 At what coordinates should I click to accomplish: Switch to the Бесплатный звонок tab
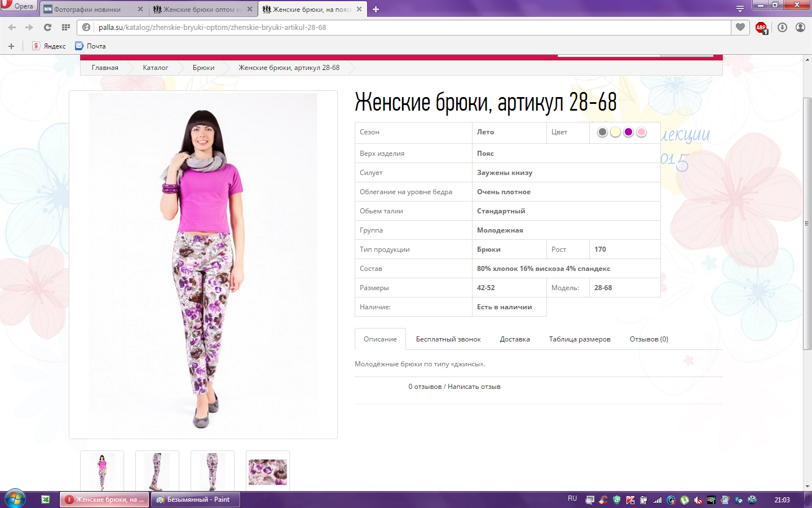point(448,339)
